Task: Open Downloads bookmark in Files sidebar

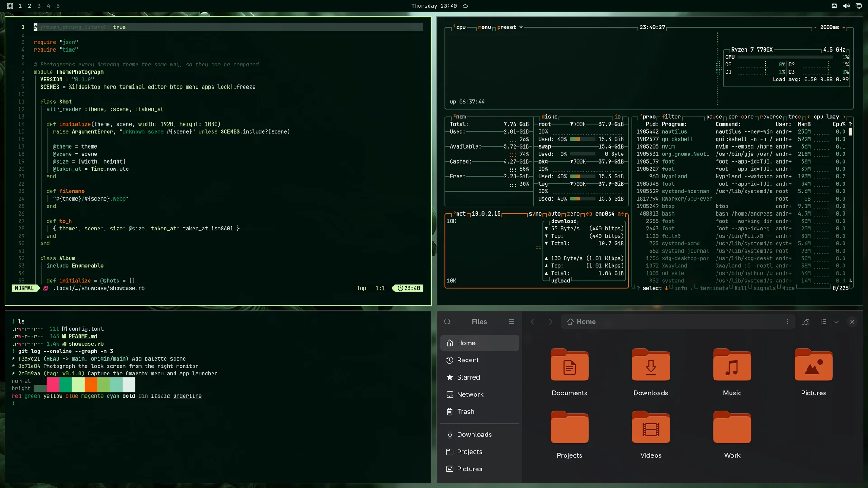Action: tap(480, 435)
